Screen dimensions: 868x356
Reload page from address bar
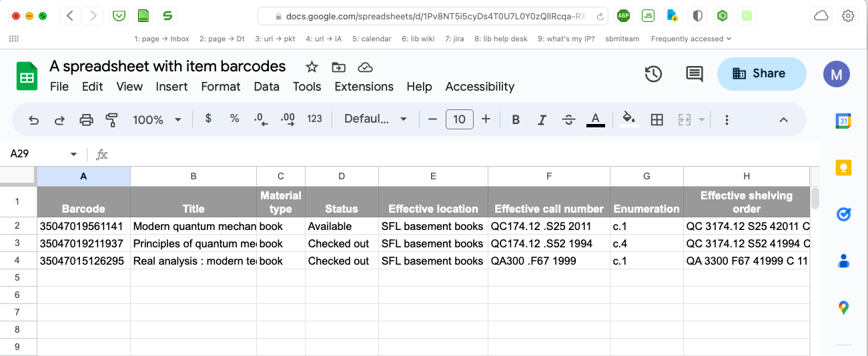pos(600,16)
